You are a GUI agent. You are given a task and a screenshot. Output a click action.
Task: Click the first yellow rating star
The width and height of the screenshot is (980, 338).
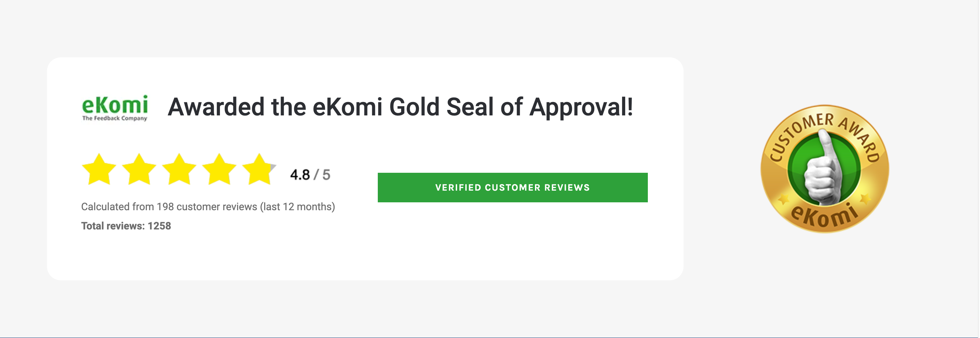[99, 170]
